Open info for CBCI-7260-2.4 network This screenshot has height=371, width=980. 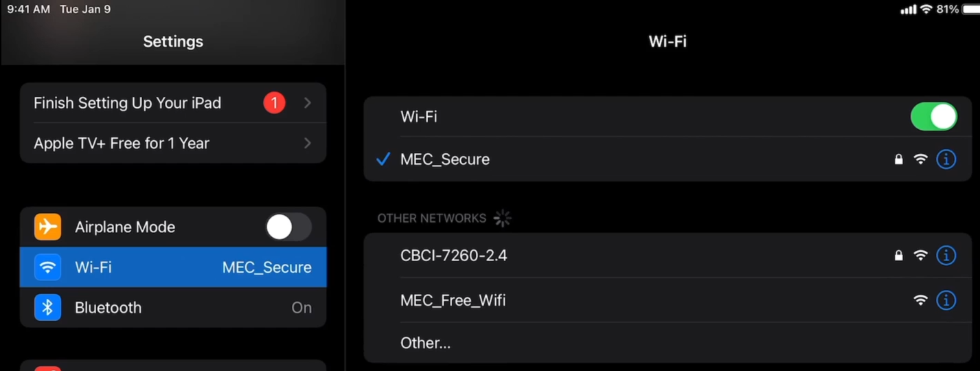point(946,256)
